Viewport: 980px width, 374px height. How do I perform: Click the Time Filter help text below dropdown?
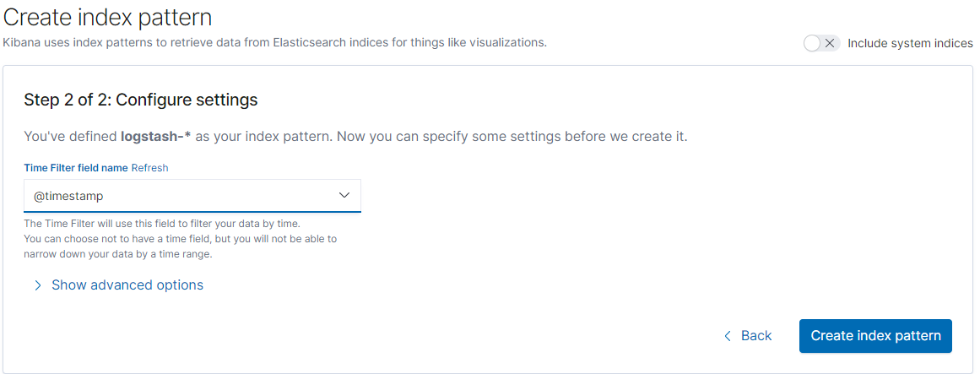[181, 239]
